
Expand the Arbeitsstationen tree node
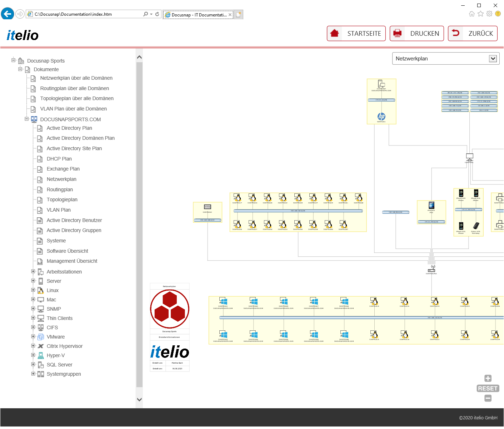coord(33,271)
